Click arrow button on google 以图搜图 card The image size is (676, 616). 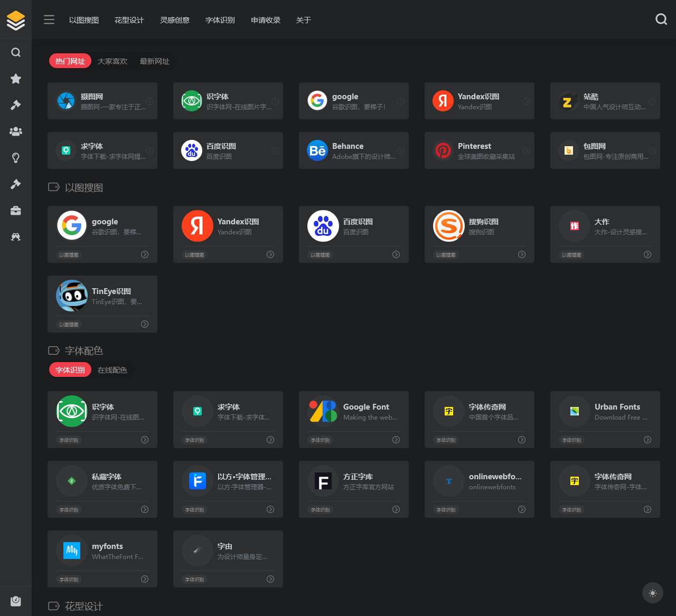[x=145, y=254]
